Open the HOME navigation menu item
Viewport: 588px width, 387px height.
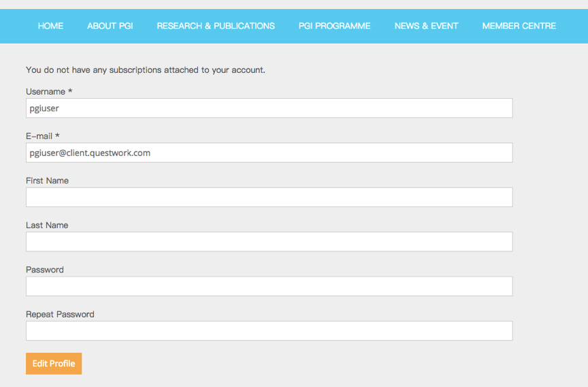(x=50, y=26)
